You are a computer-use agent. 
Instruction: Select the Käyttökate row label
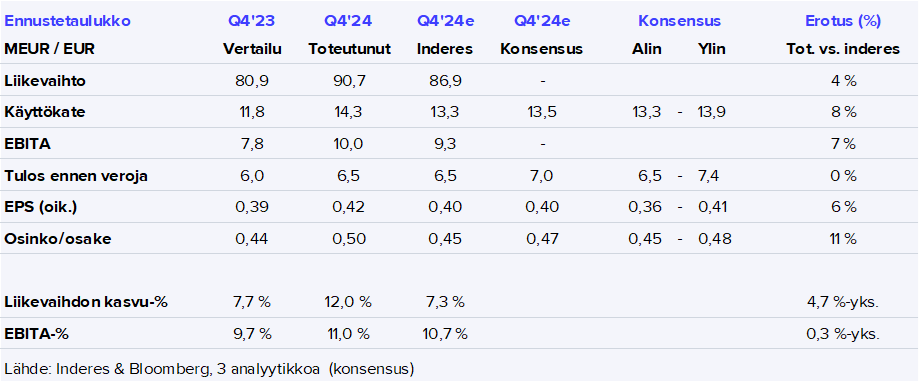point(45,112)
